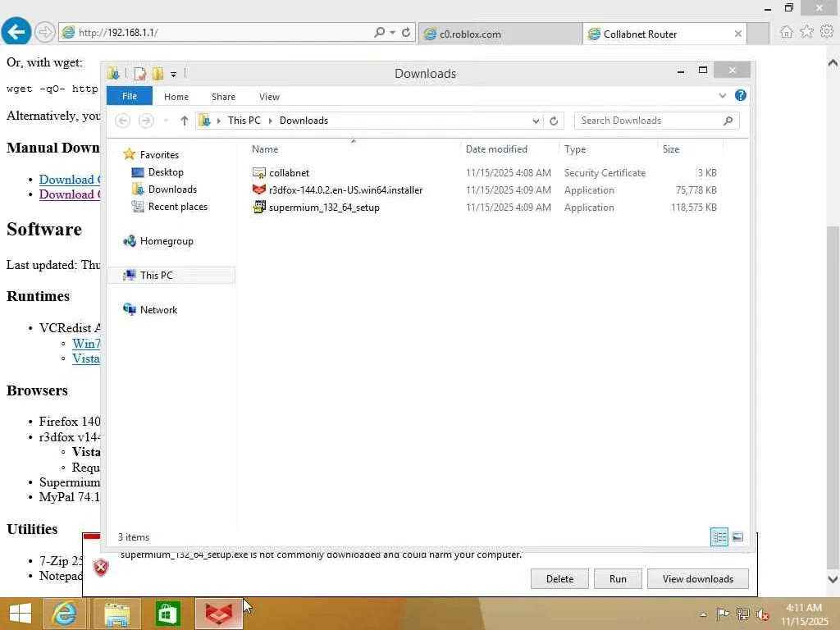Open the Share ribbon tab
Viewport: 840px width, 630px height.
coord(223,97)
